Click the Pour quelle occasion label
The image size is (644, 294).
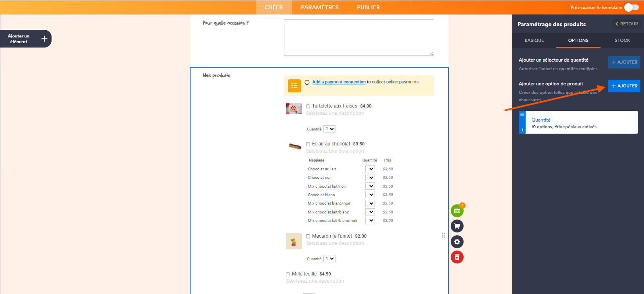click(226, 23)
